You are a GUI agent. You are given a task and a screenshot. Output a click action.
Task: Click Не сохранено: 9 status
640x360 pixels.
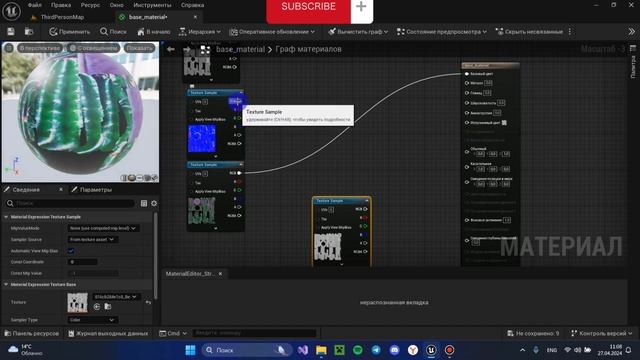point(533,333)
